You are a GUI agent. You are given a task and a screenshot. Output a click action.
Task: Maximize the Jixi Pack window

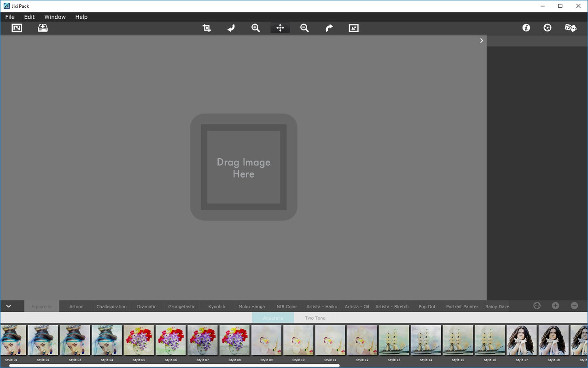pos(560,6)
